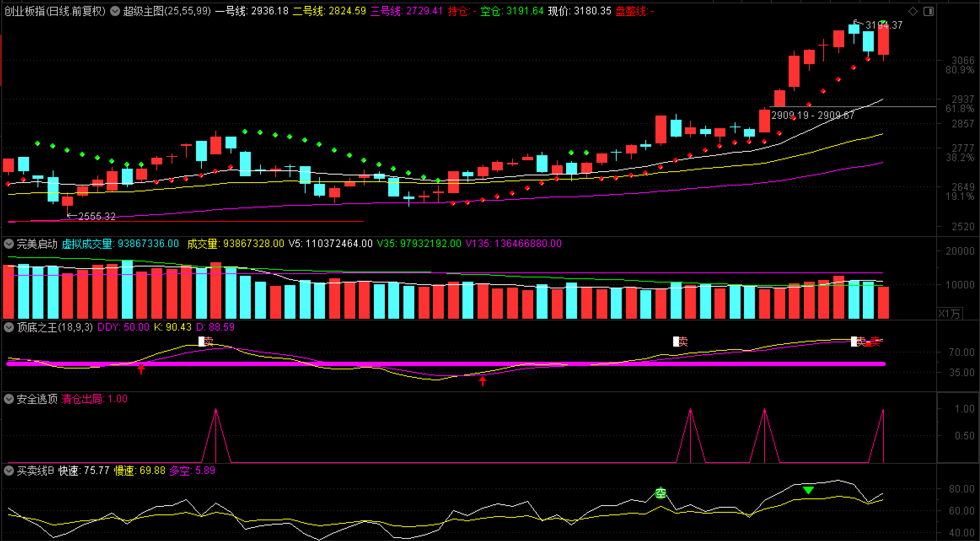The image size is (980, 541).
Task: Click the diamond icon at the top right
Action: point(913,11)
